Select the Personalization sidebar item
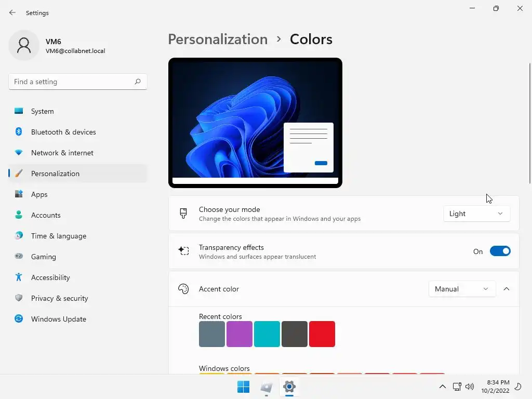532x399 pixels. pyautogui.click(x=78, y=174)
